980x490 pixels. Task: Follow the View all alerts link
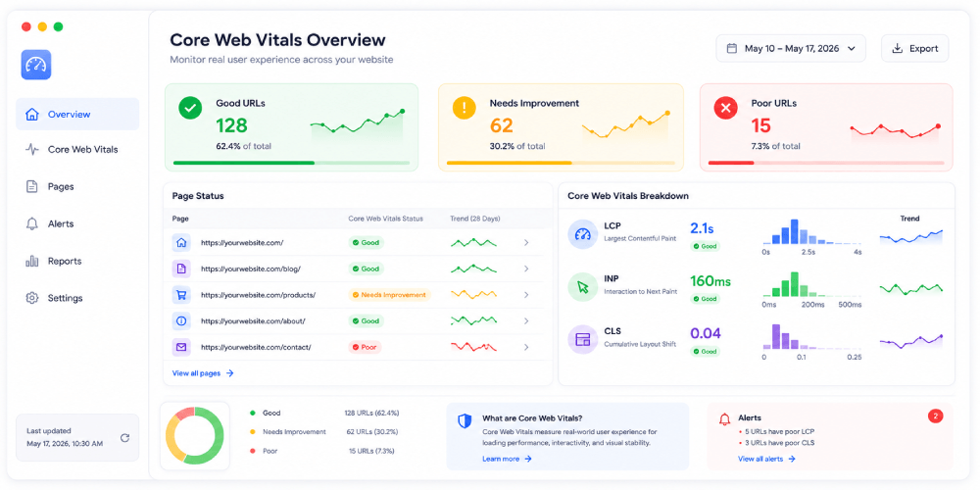click(767, 459)
